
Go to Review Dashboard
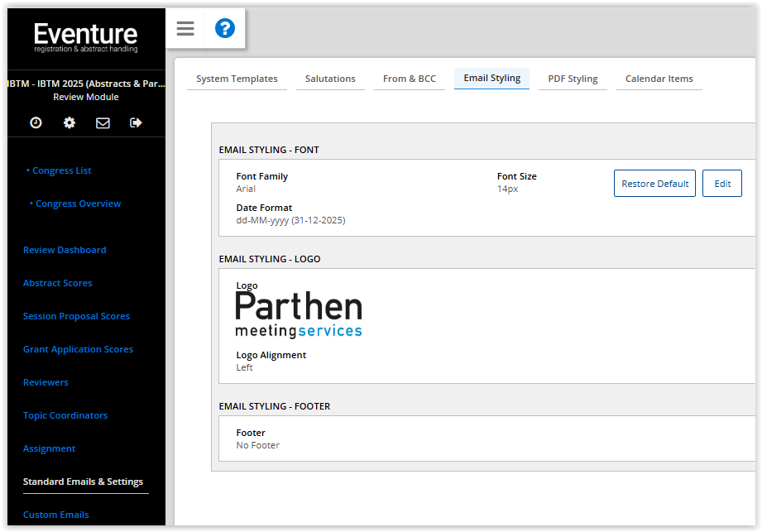[x=65, y=250]
